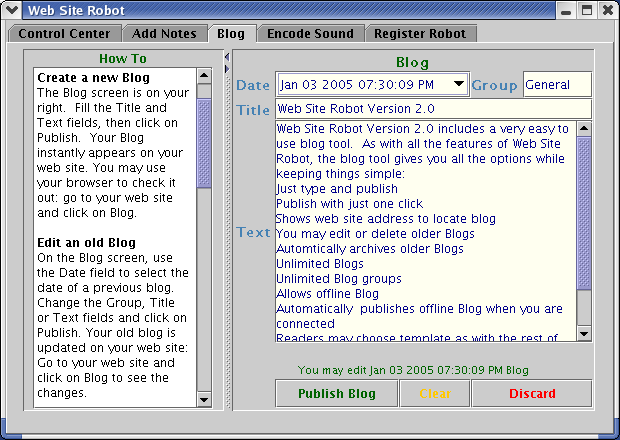Click into the Group field showing General

tap(557, 84)
